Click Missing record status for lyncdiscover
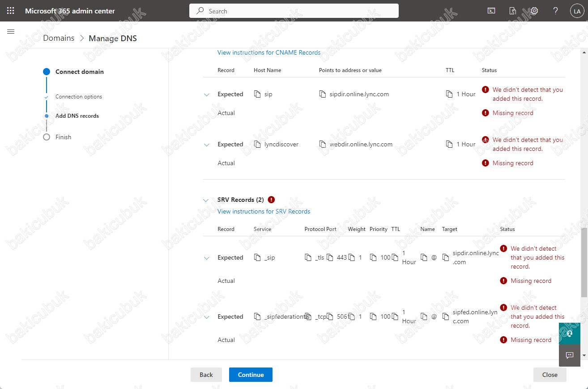Image resolution: width=588 pixels, height=389 pixels. [x=513, y=163]
